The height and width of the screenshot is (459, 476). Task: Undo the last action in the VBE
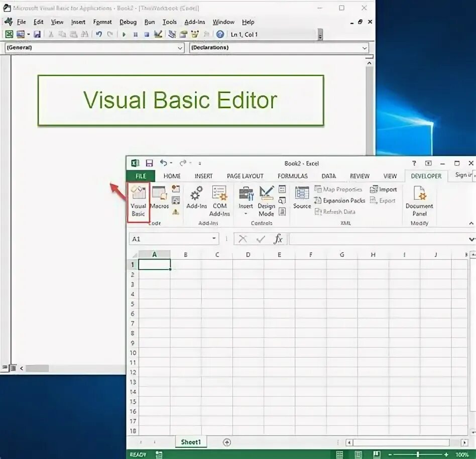[x=98, y=34]
